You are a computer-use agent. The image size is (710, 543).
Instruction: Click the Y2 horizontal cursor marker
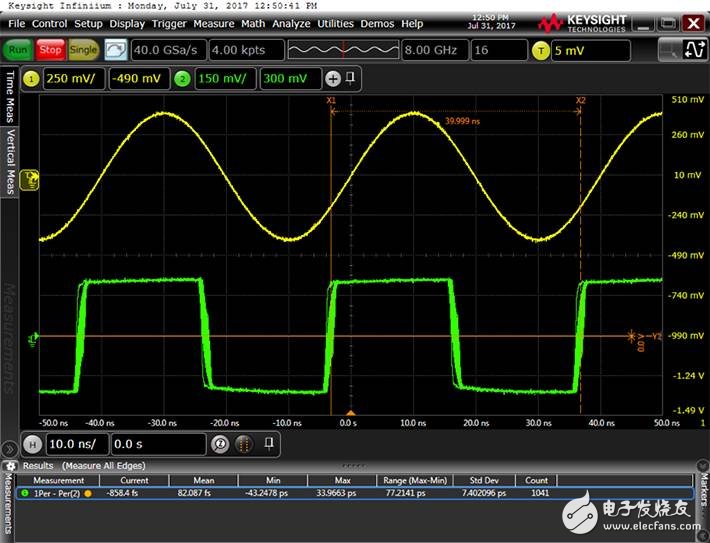tap(656, 336)
